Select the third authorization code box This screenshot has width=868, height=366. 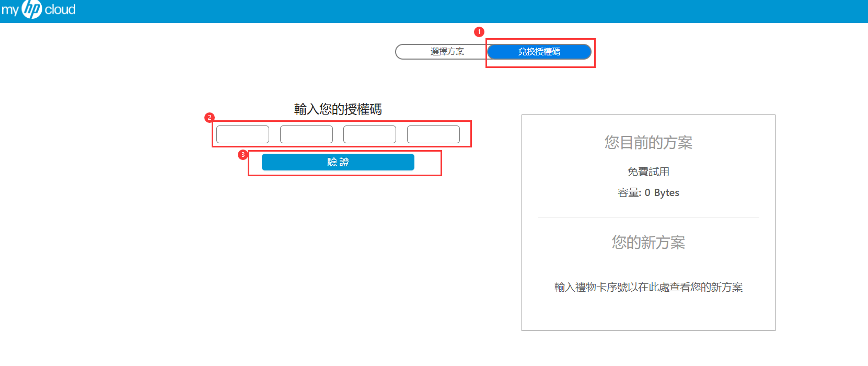pyautogui.click(x=369, y=134)
